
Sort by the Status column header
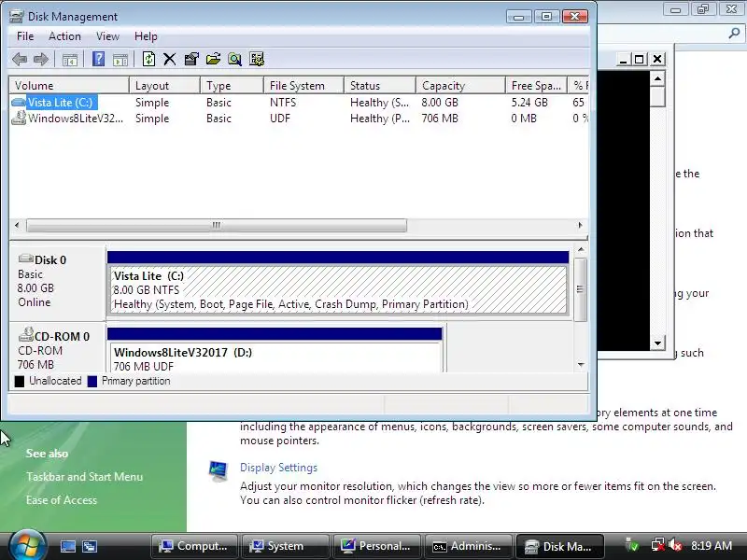(x=380, y=85)
